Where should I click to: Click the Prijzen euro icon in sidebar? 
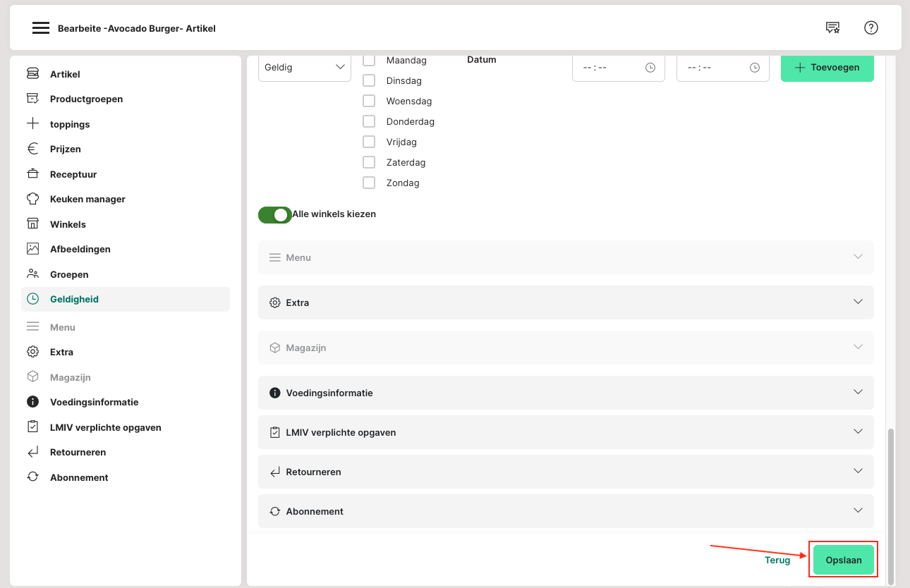[32, 149]
